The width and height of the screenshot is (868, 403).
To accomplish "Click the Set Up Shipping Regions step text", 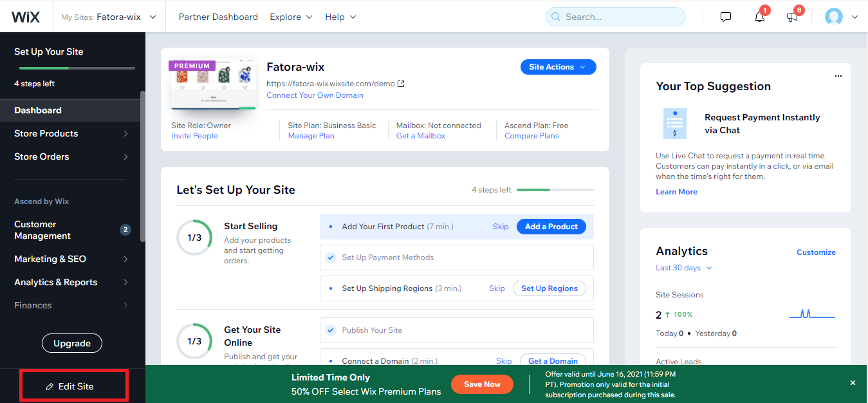I will pos(387,288).
